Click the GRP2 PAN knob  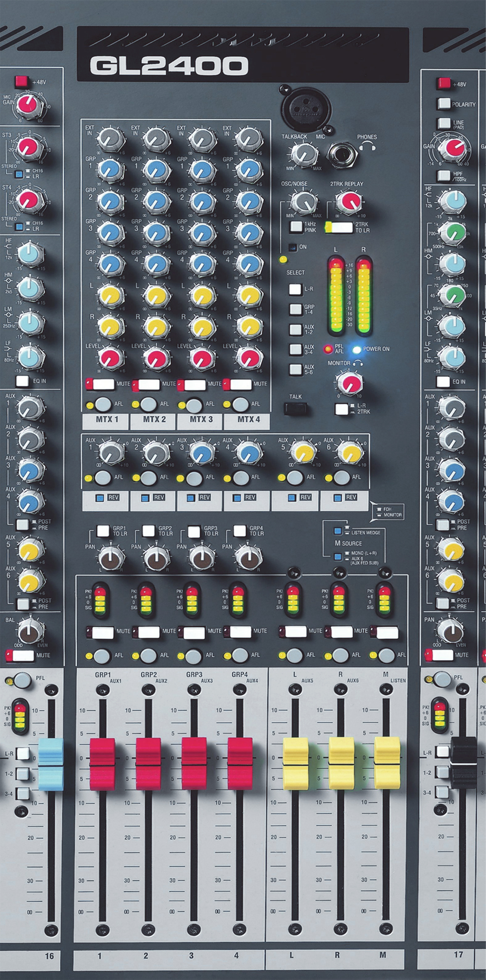pyautogui.click(x=156, y=558)
